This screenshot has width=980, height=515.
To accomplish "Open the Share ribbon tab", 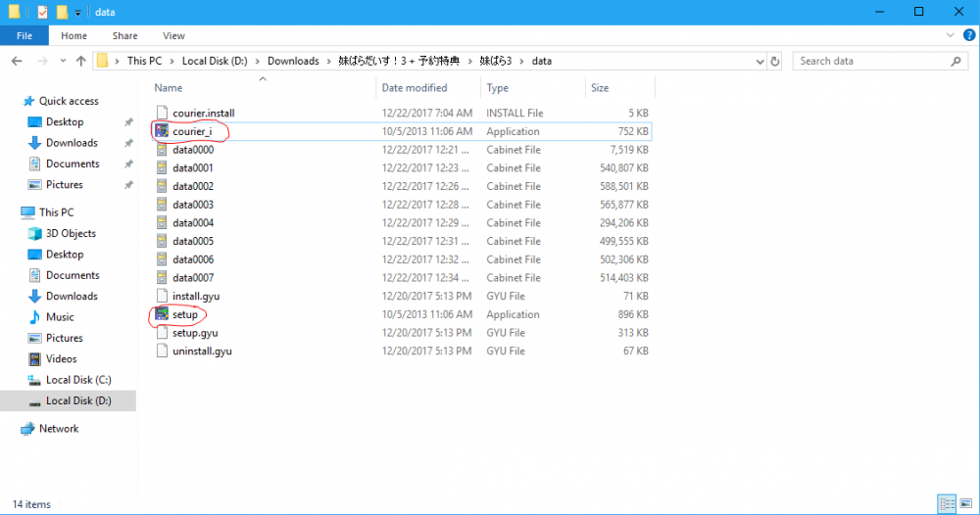I will pyautogui.click(x=124, y=36).
